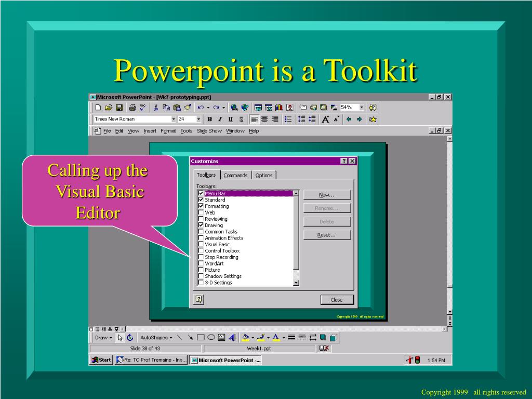Expand the Fill Color dropdown arrow
532x399 pixels.
point(253,338)
